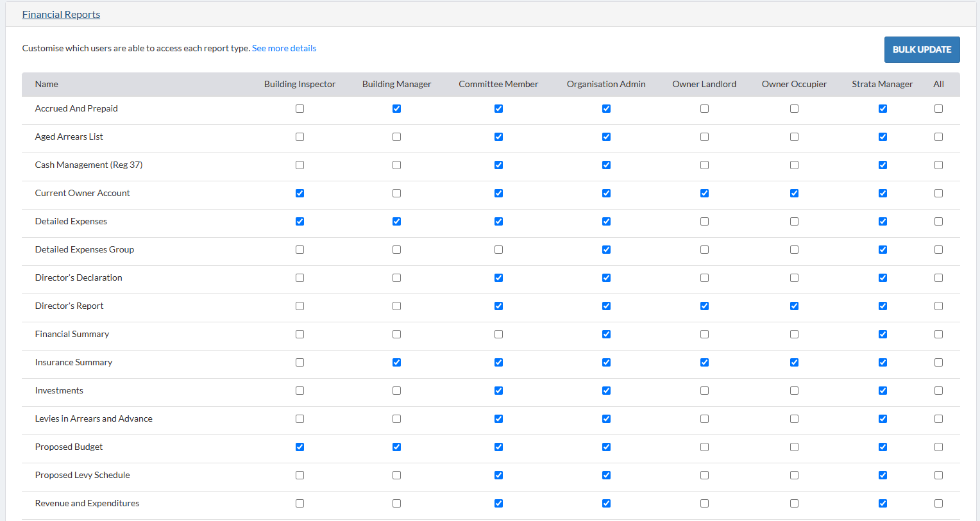
Task: Click the Organisation Admin column header
Action: pos(606,84)
